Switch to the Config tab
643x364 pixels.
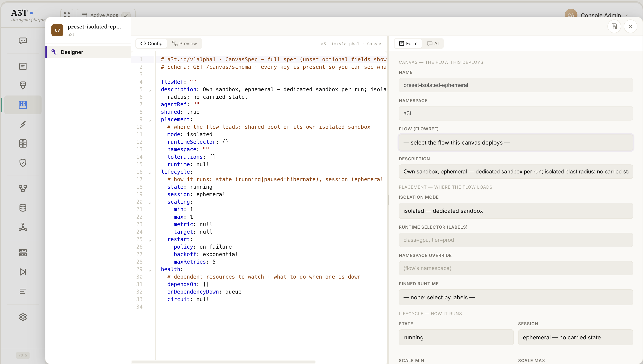coord(151,43)
